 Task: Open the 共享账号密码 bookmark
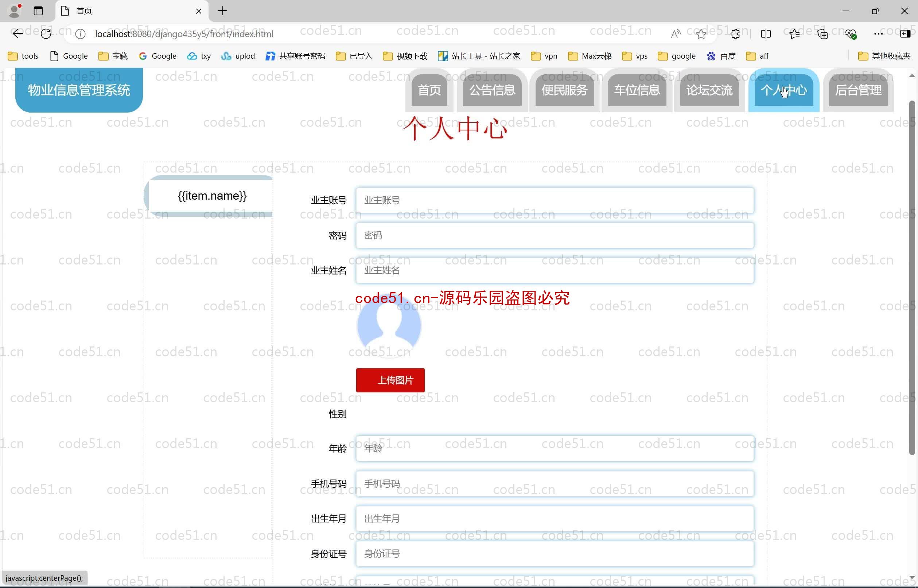[x=295, y=56]
